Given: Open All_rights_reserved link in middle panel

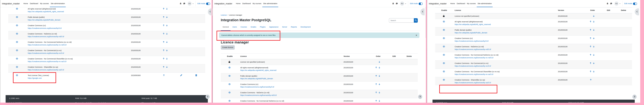Looking at the screenshot, I should point(258,70).
